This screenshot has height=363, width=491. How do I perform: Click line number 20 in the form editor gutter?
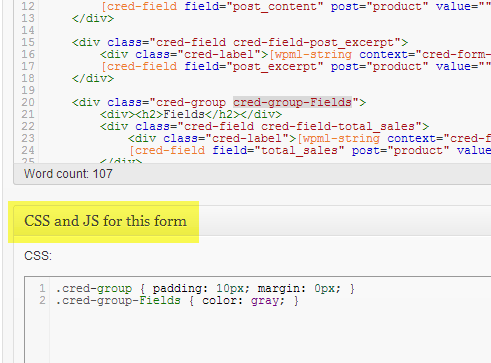(x=28, y=102)
